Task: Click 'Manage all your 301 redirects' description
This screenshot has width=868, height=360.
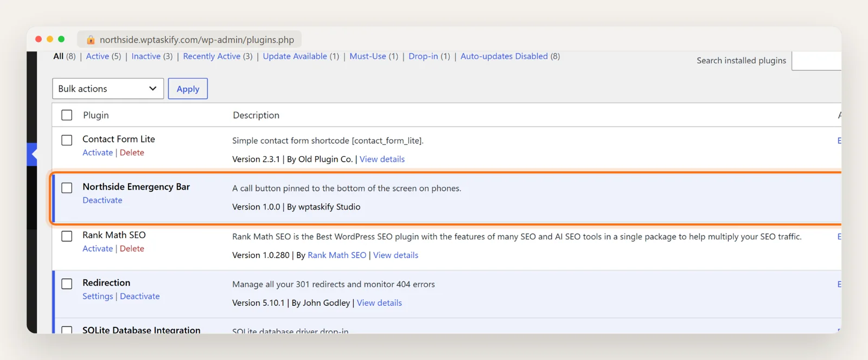Action: point(334,284)
